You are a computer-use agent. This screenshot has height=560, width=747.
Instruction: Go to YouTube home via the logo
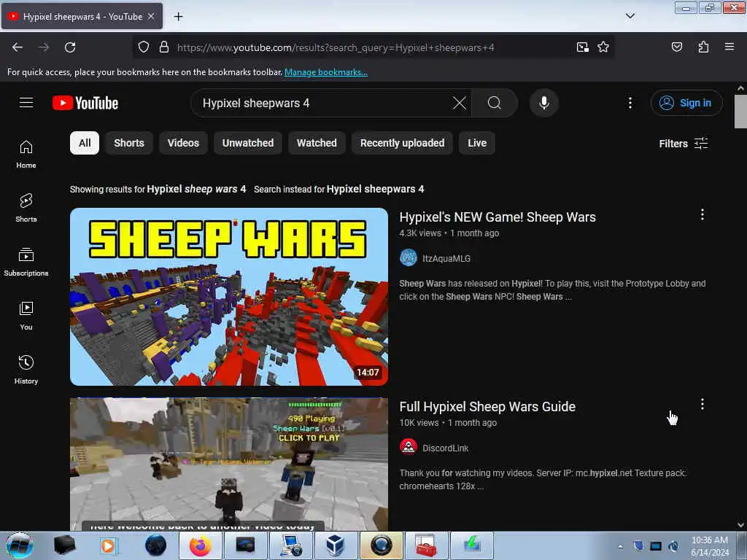pyautogui.click(x=85, y=103)
